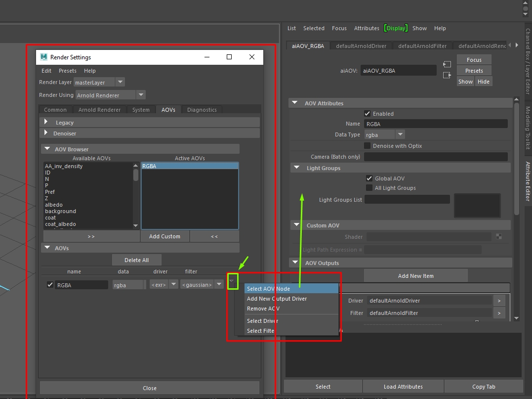Toggle the Enabled checkbox in AOV Attributes
This screenshot has height=399, width=532.
pyautogui.click(x=367, y=113)
